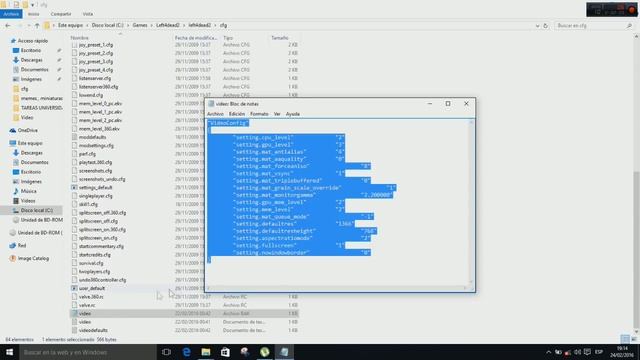Viewport: 640px width, 360px height.
Task: Select the listenserver.cfg file
Action: (x=95, y=78)
